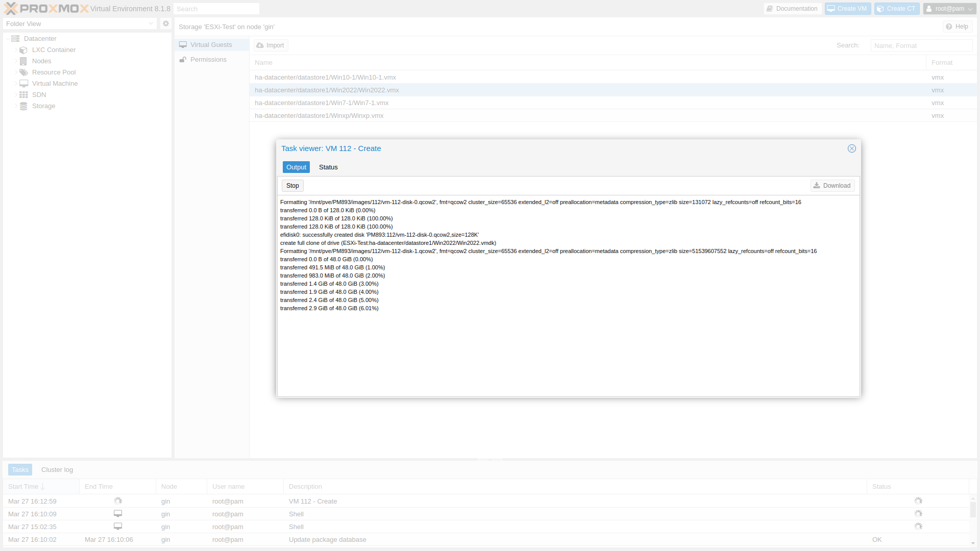Image resolution: width=980 pixels, height=551 pixels.
Task: Click the Resource Pool tags icon
Action: tap(23, 72)
